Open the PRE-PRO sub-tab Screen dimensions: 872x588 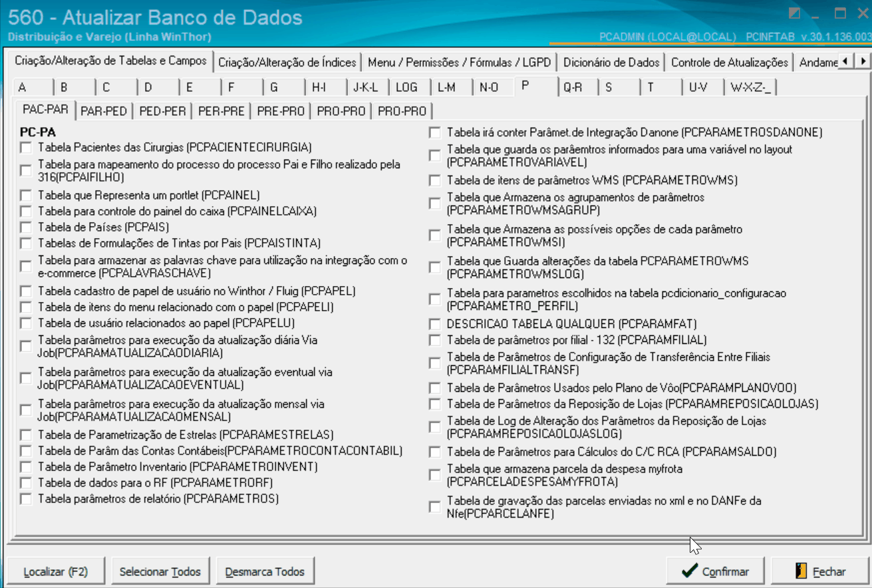(x=281, y=111)
